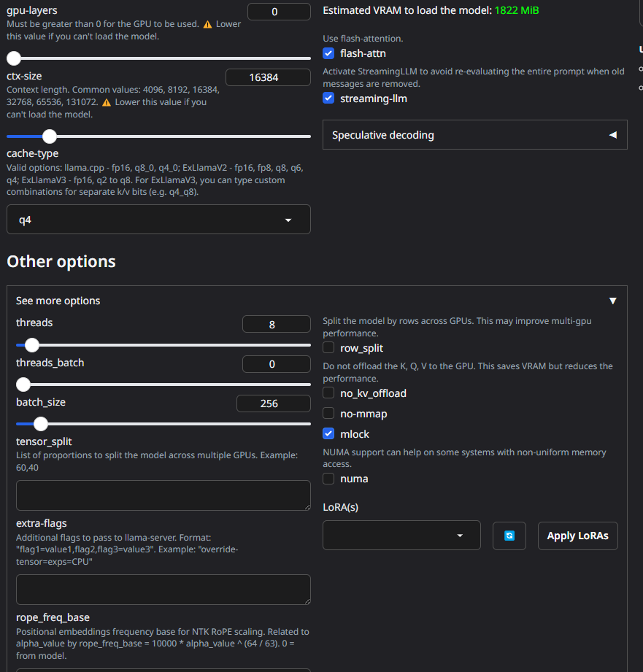643x672 pixels.
Task: Click the LoRA list refresh icon
Action: click(x=509, y=536)
